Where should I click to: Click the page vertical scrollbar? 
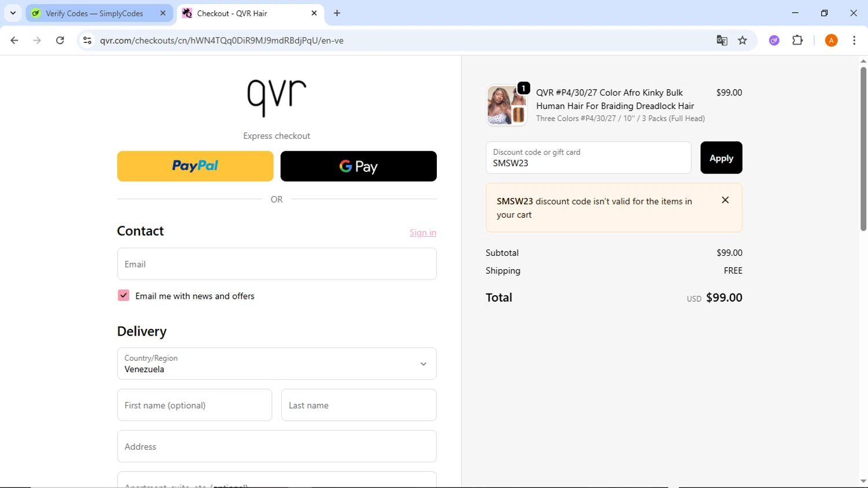tap(863, 149)
